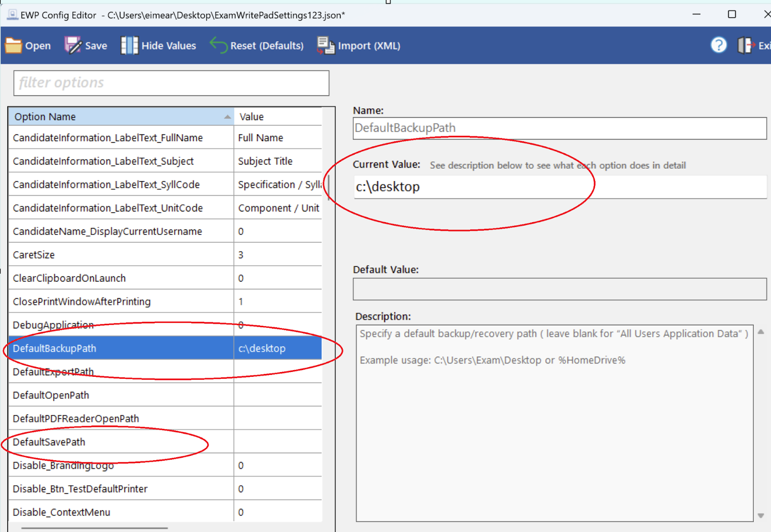Click in the Name field DefaultBackupPath
This screenshot has height=532, width=771.
(559, 128)
